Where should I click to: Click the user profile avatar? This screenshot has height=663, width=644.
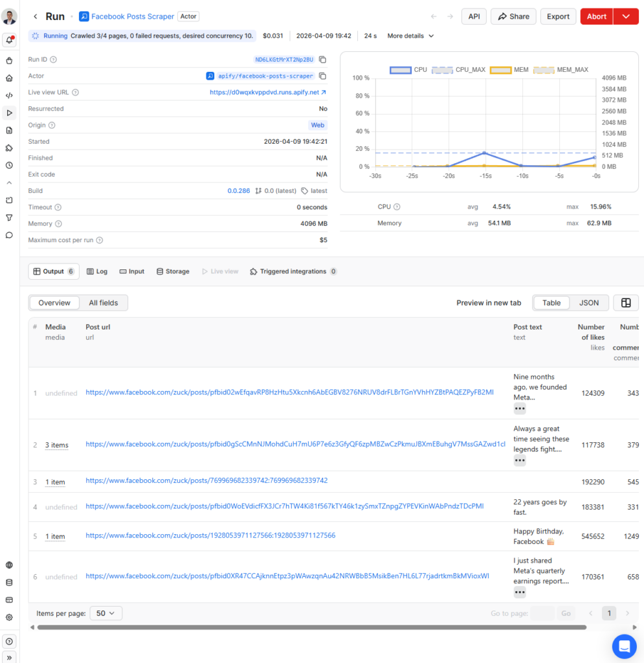9,16
